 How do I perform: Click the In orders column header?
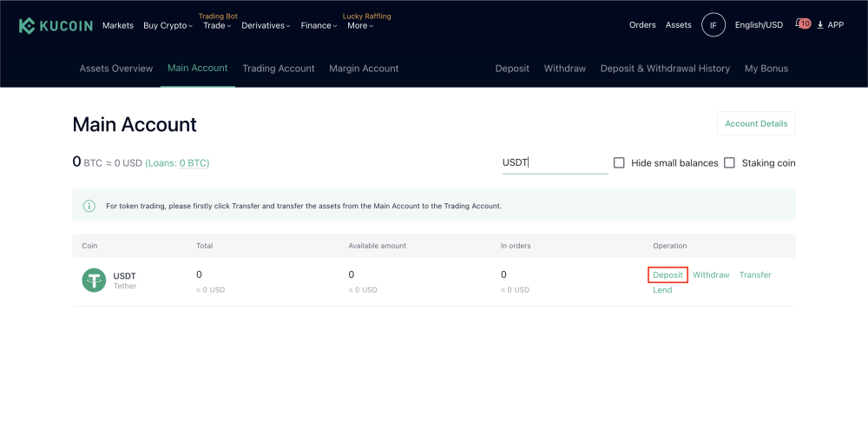pyautogui.click(x=516, y=246)
